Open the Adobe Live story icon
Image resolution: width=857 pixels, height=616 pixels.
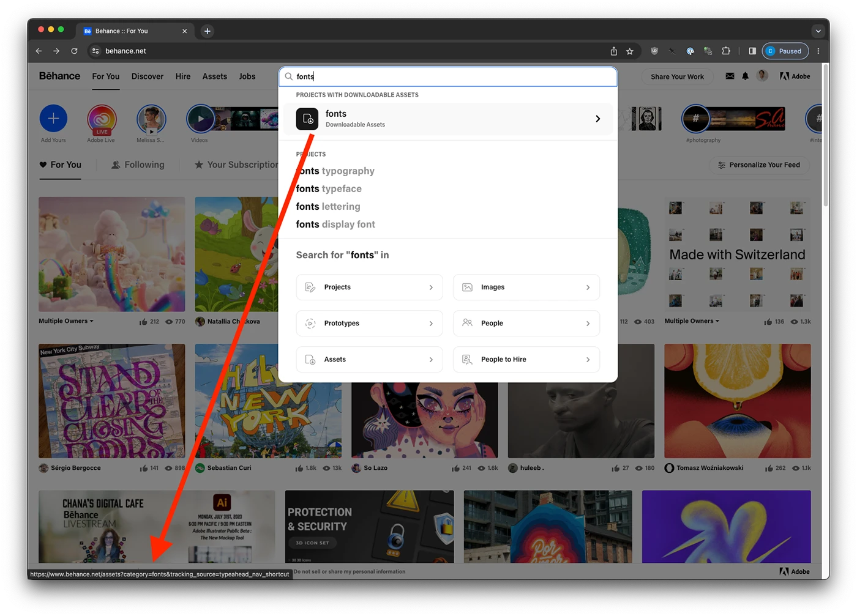tap(102, 119)
